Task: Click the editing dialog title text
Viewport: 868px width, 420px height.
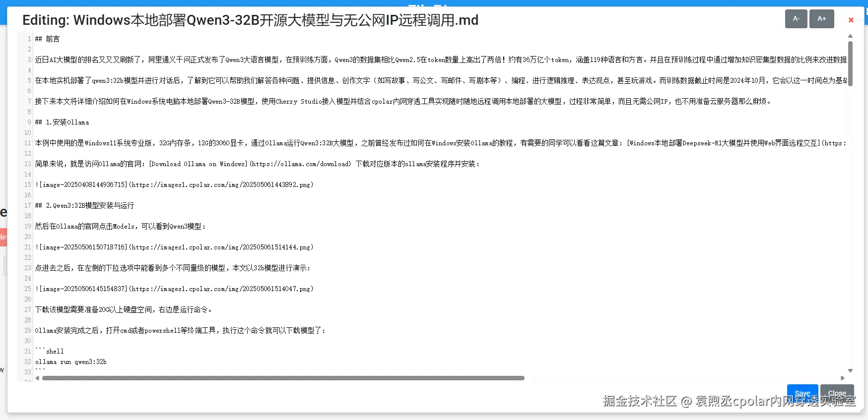Action: (x=251, y=20)
